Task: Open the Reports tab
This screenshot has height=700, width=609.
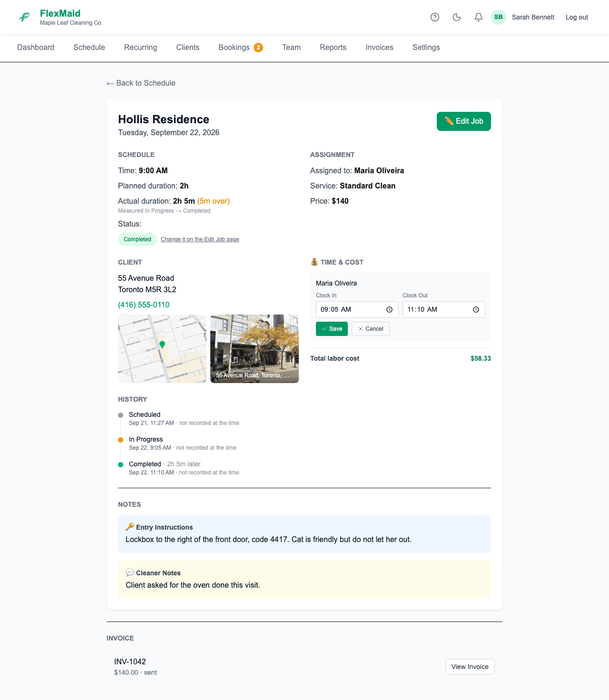Action: coord(333,48)
